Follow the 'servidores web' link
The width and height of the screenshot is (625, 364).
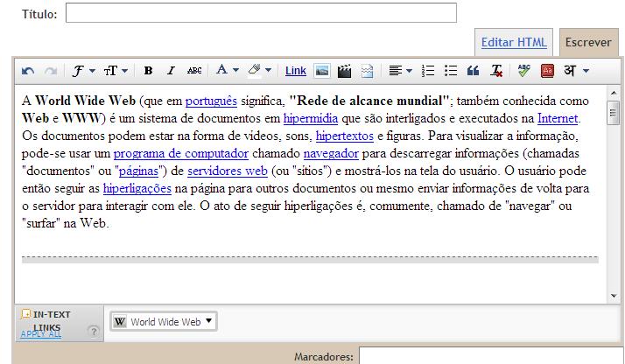228,171
